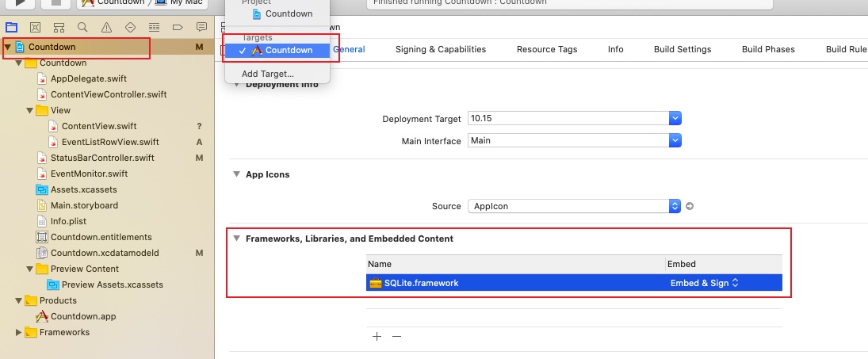Click the add framework plus button
Viewport: 868px width, 359px height.
tap(377, 336)
